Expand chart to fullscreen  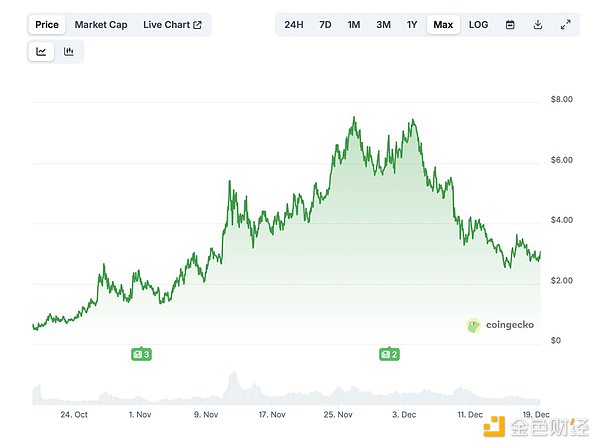[x=565, y=24]
